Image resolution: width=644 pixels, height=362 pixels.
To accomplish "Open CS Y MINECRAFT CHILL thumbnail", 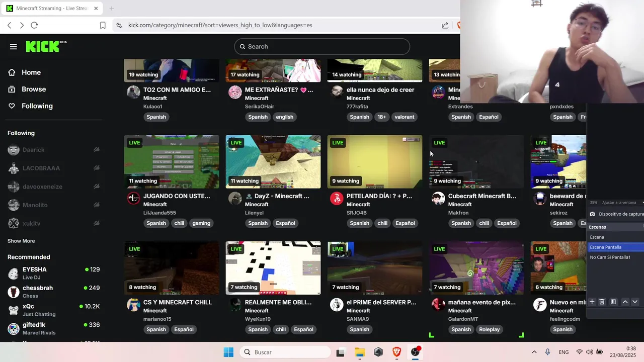I will pos(172,268).
